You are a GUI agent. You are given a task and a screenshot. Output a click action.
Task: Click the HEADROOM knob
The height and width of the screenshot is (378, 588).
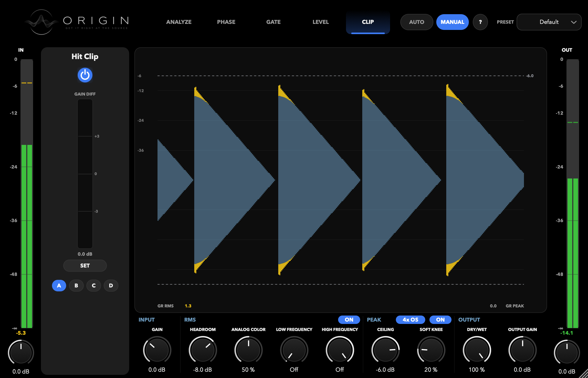click(x=203, y=350)
